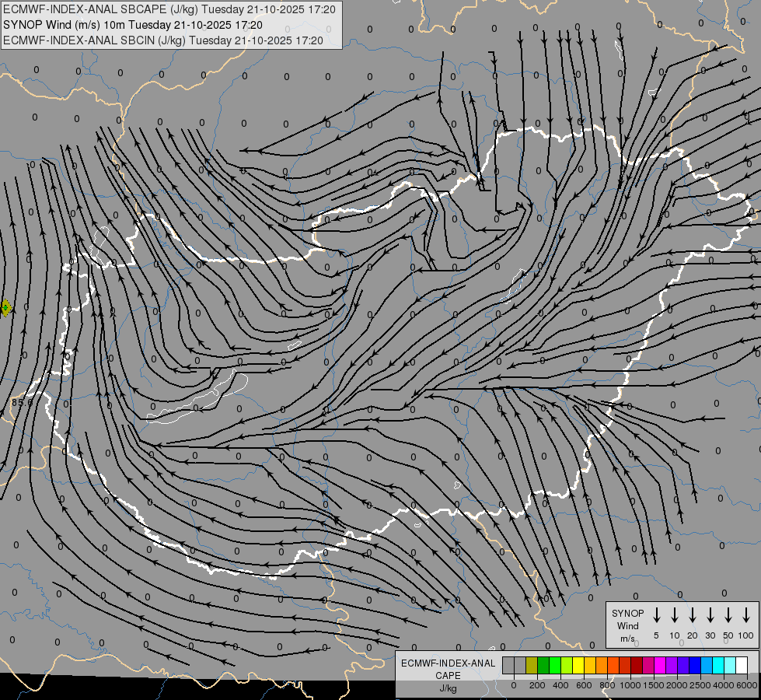Click the 100 label in the wind legend
This screenshot has height=700, width=761.
click(746, 635)
